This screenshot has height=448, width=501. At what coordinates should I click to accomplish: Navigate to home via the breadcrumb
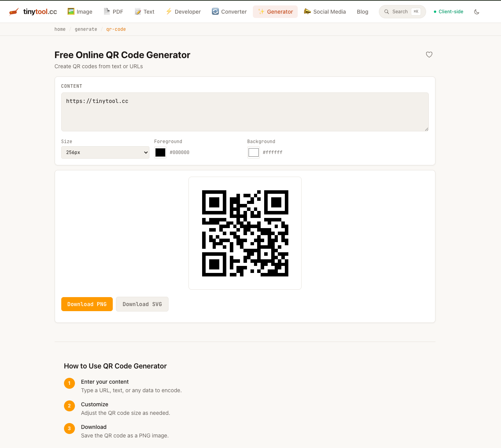[60, 29]
